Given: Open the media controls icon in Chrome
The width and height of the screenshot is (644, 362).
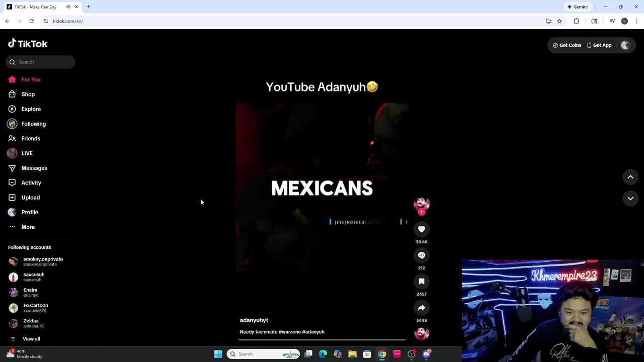Looking at the screenshot, I should coord(612,21).
